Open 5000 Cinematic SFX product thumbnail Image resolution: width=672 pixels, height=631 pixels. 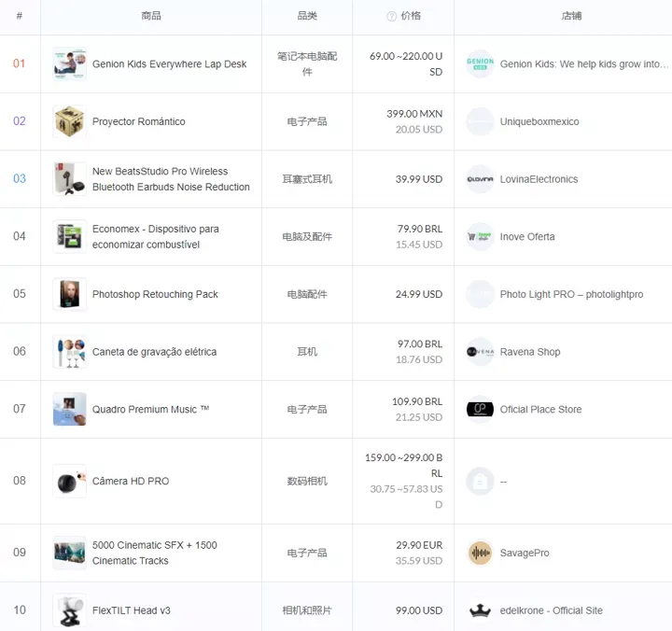[x=69, y=553]
